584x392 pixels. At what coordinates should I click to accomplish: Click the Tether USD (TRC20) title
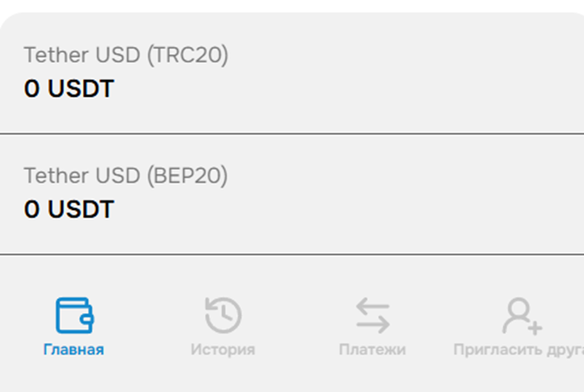tap(126, 55)
